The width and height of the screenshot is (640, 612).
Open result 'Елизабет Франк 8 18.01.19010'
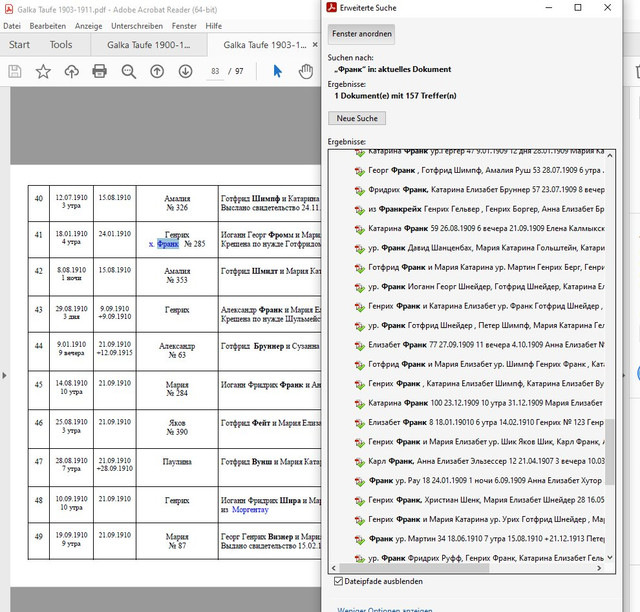pyautogui.click(x=486, y=422)
